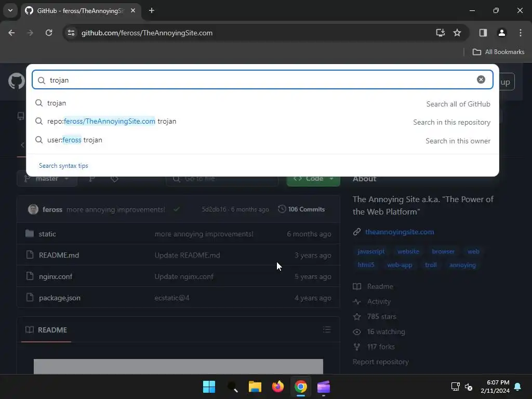The height and width of the screenshot is (399, 532).
Task: Click the muted volume tray icon
Action: coord(469,387)
